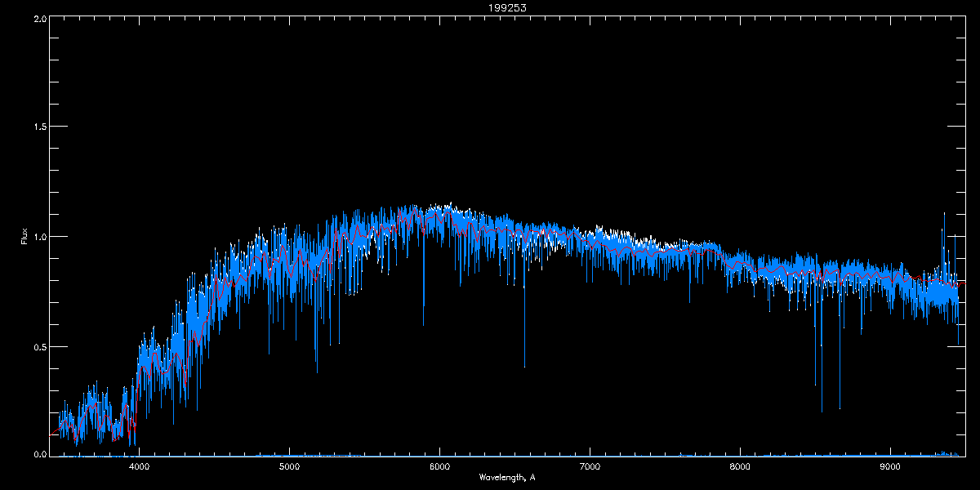Click the 8000 x-axis tick label
Viewport: 980px width, 490px height.
[740, 467]
